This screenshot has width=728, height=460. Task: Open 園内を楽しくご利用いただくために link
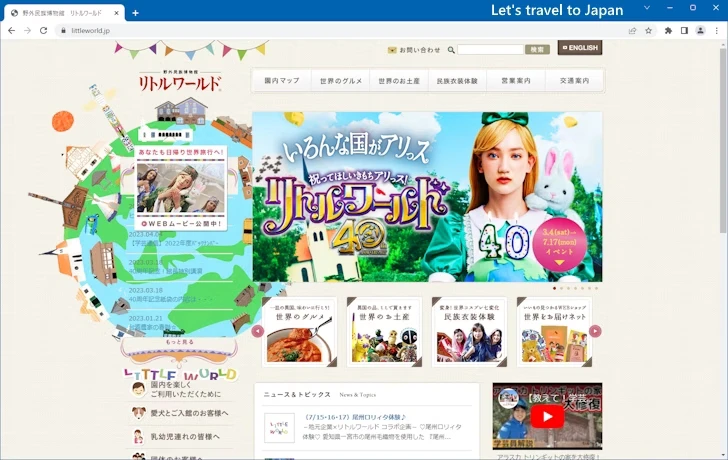click(x=186, y=389)
